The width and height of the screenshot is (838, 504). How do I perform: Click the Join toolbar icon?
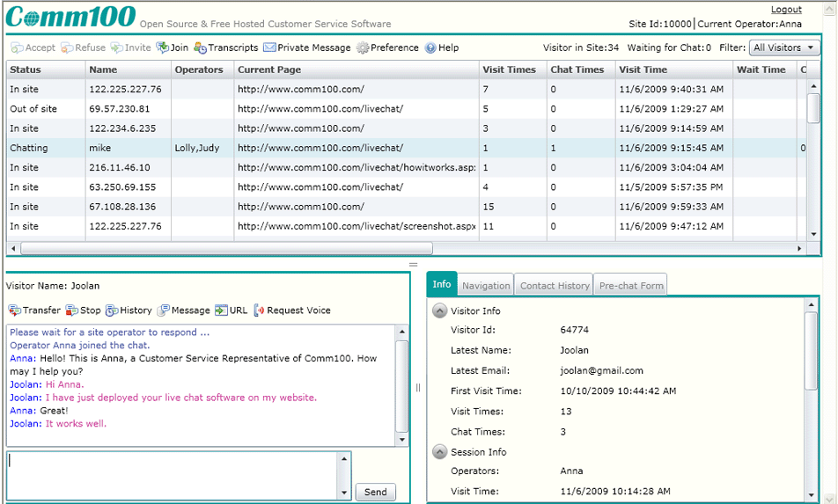(x=163, y=47)
